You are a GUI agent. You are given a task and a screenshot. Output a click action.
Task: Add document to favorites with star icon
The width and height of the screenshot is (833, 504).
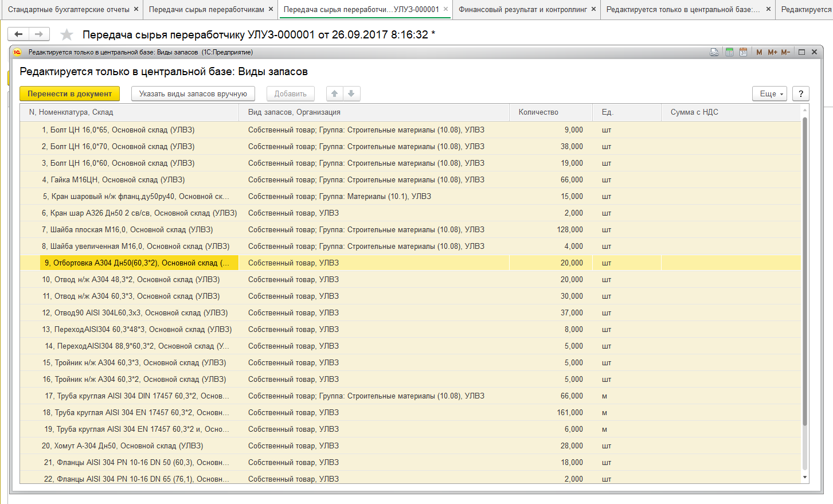tap(67, 35)
